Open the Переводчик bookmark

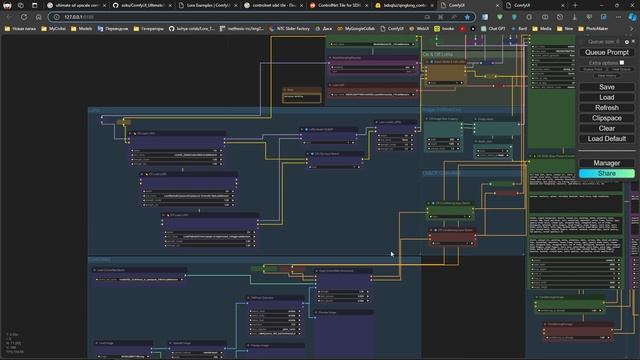click(113, 29)
